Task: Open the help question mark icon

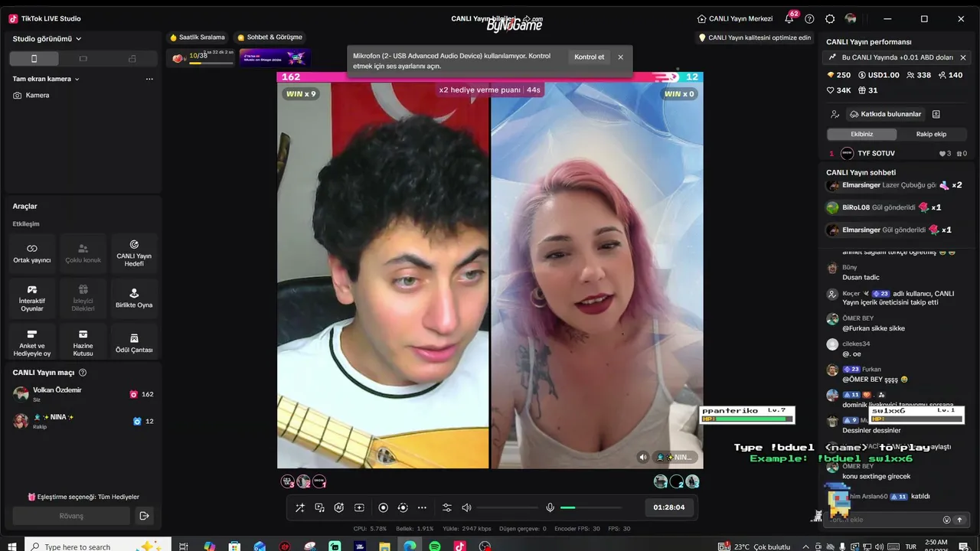Action: coord(809,18)
